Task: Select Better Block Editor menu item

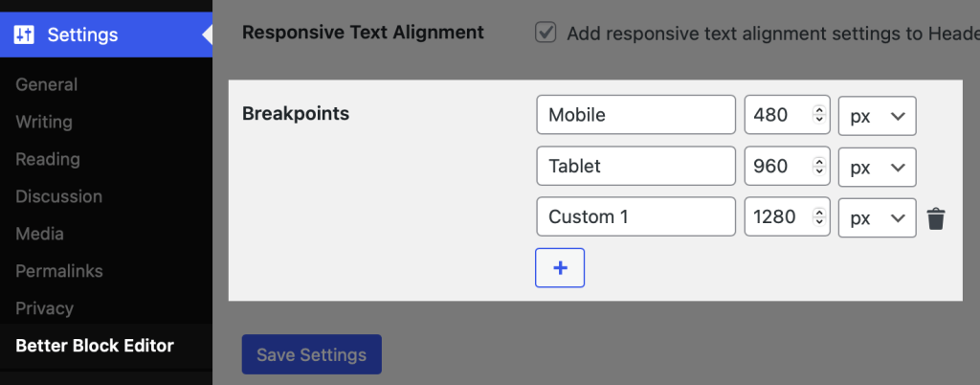Action: [95, 346]
